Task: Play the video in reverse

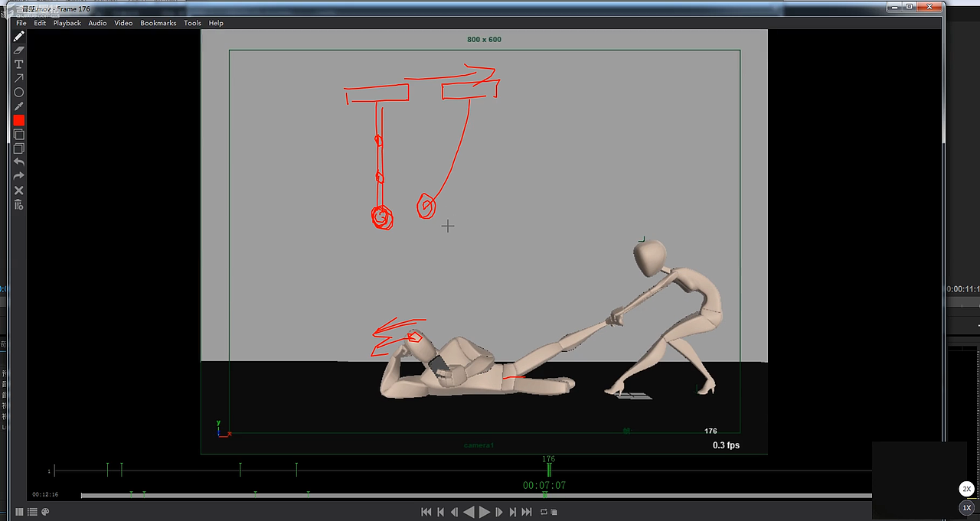Action: [469, 513]
